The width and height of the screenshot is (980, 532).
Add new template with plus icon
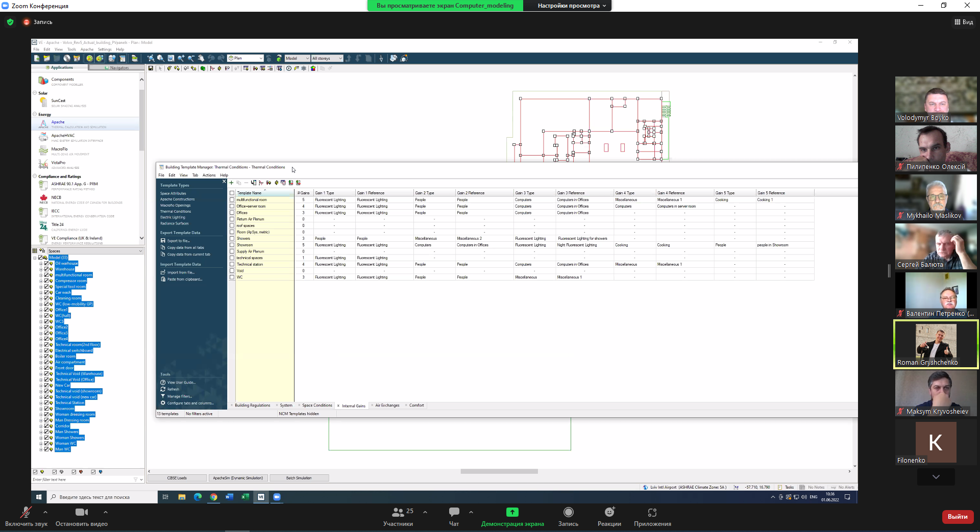(231, 183)
